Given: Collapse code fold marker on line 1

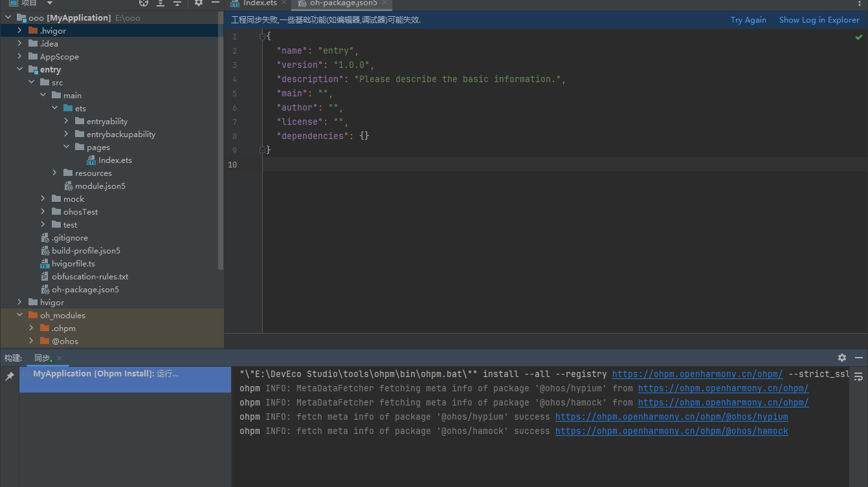Looking at the screenshot, I should point(263,37).
